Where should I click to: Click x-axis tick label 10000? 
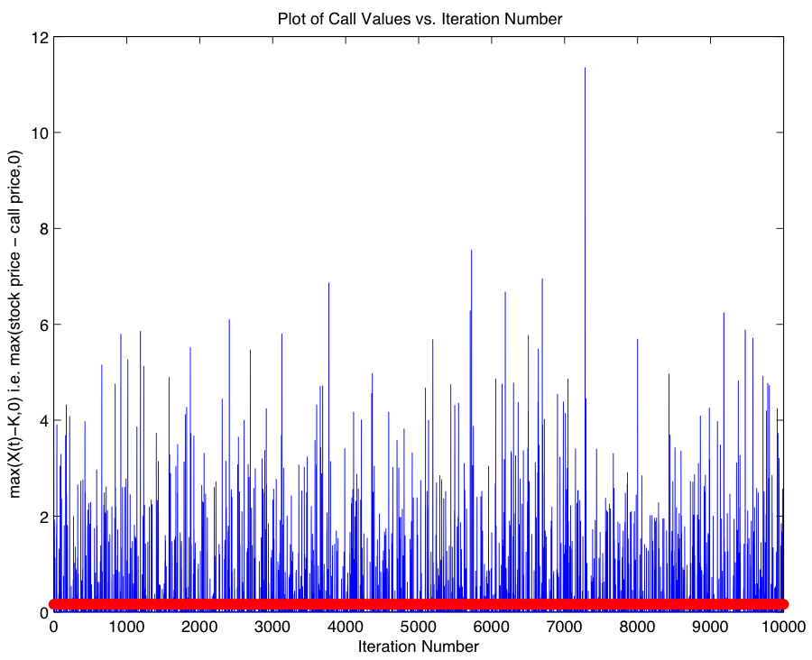pos(782,628)
